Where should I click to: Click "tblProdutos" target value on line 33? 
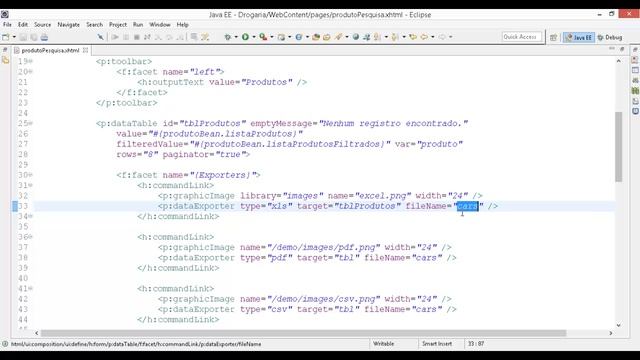click(367, 206)
